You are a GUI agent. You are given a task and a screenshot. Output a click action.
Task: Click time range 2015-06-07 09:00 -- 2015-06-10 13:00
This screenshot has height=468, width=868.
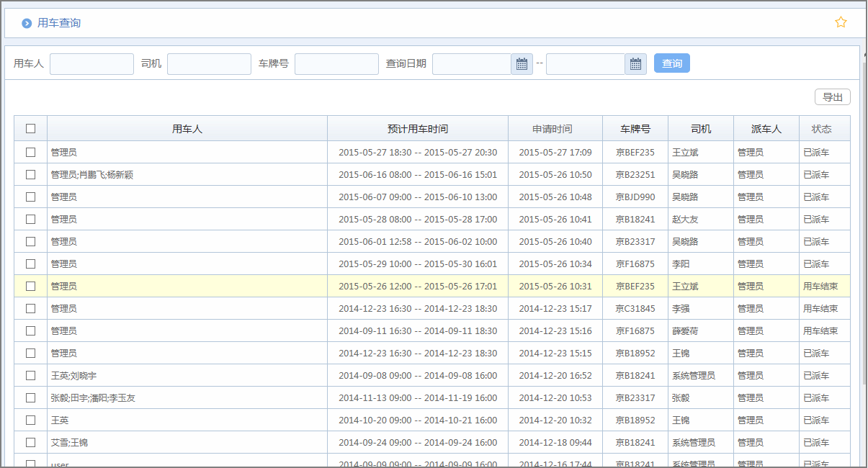tap(418, 197)
